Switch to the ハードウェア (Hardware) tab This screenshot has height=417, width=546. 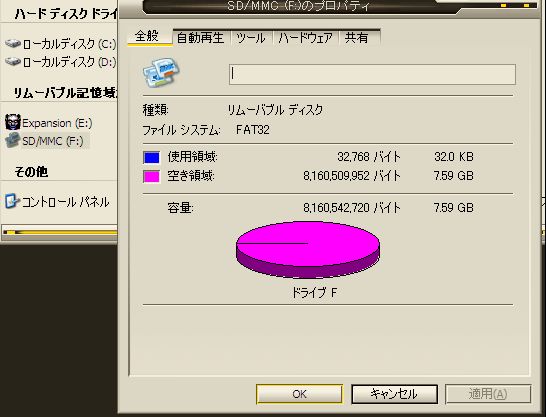[305, 38]
